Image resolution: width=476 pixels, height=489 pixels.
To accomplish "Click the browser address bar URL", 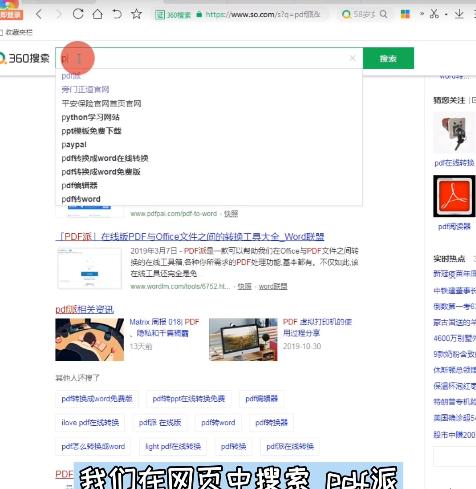I will (263, 14).
